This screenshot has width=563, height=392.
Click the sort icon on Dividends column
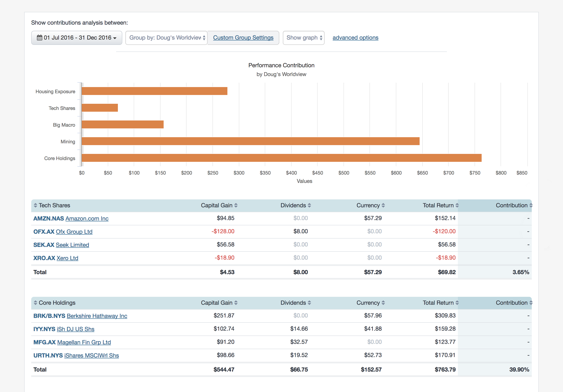pyautogui.click(x=309, y=205)
